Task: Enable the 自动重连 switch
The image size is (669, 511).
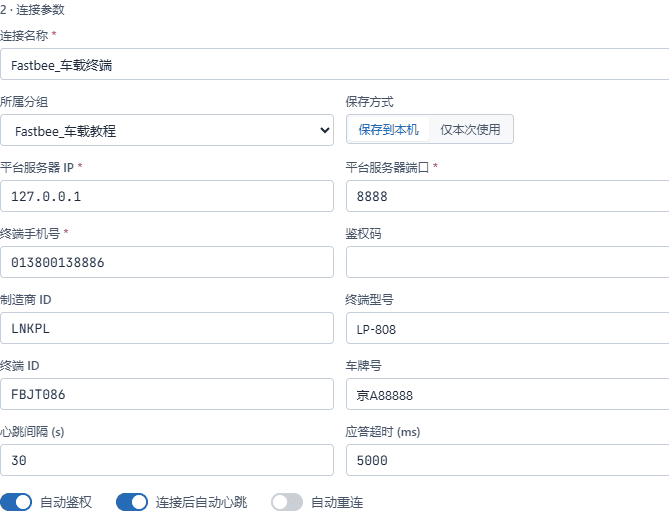Action: [287, 502]
